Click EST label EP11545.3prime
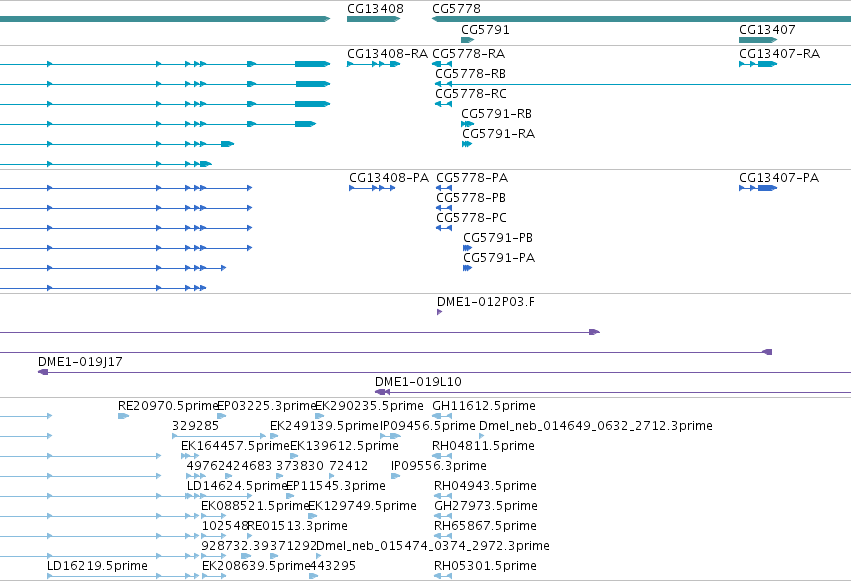 [336, 486]
